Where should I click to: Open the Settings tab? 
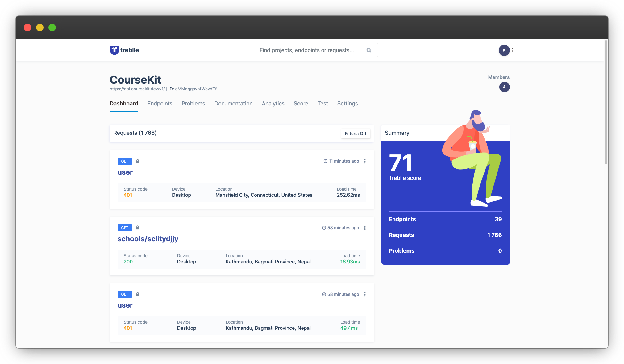[x=347, y=104]
